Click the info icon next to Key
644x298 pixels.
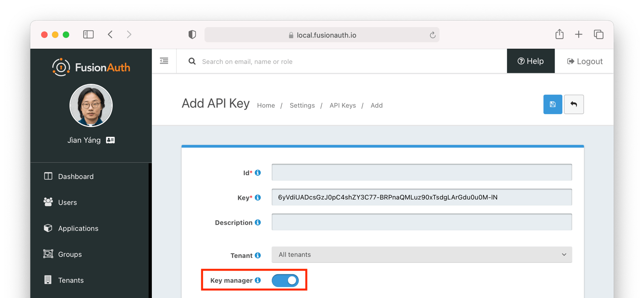point(258,198)
